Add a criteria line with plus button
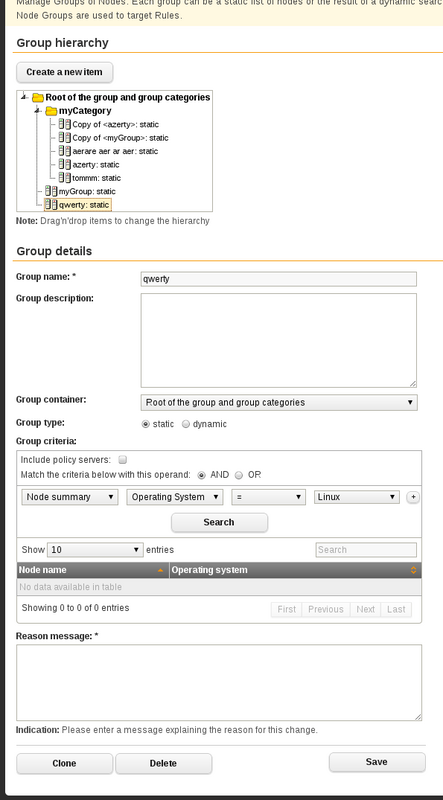The height and width of the screenshot is (800, 443). tap(413, 497)
